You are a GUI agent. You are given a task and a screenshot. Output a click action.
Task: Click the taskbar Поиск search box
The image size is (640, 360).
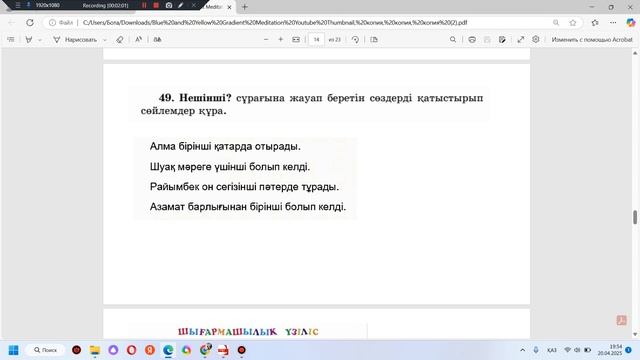coord(45,350)
